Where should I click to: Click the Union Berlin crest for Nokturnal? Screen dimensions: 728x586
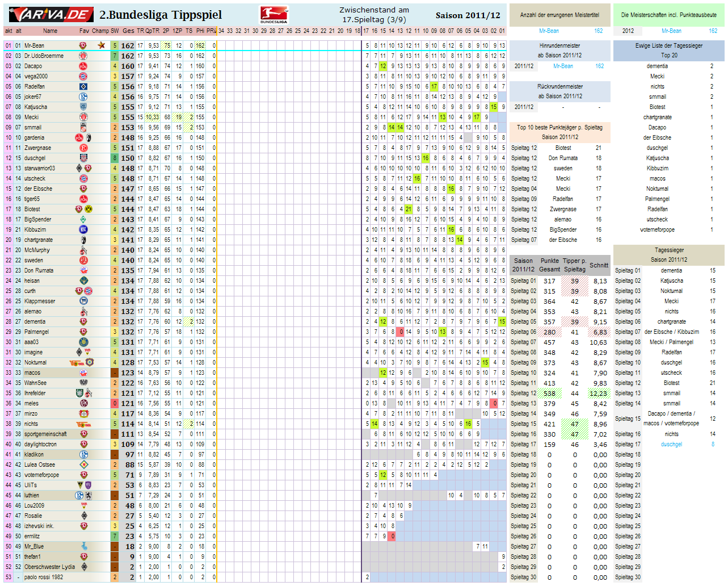coord(77,362)
